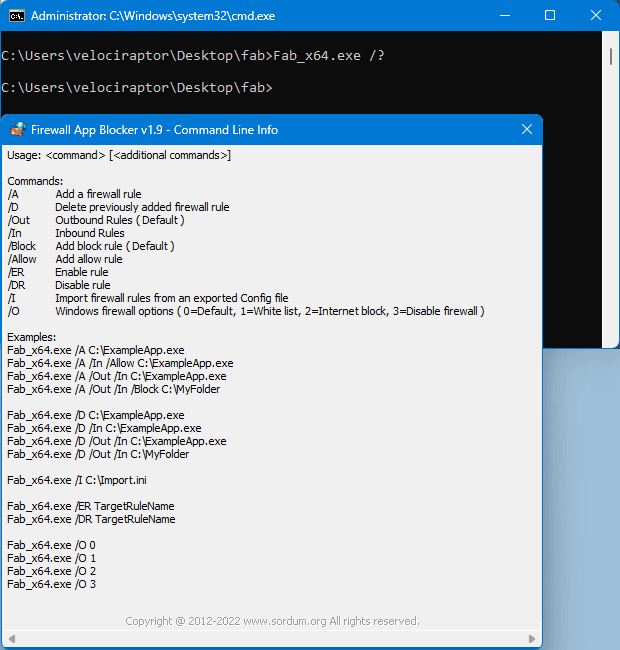Screen dimensions: 620x650
Task: Click the 'Fab_x64.exe /O 2' example
Action: [51, 571]
